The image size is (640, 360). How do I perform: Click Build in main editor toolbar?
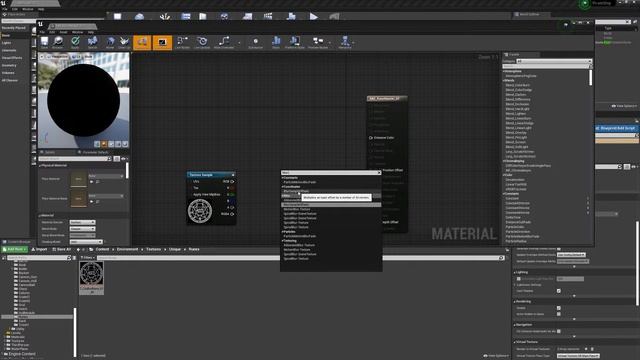291,16
